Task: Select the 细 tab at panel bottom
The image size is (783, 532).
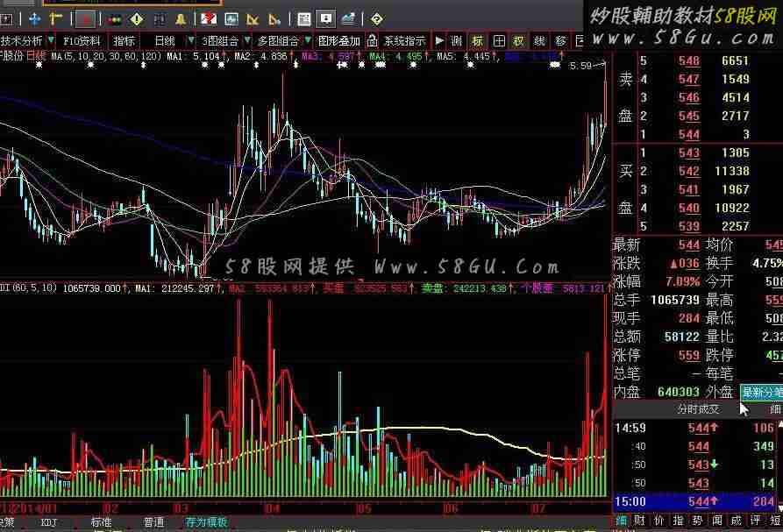Action: point(622,521)
